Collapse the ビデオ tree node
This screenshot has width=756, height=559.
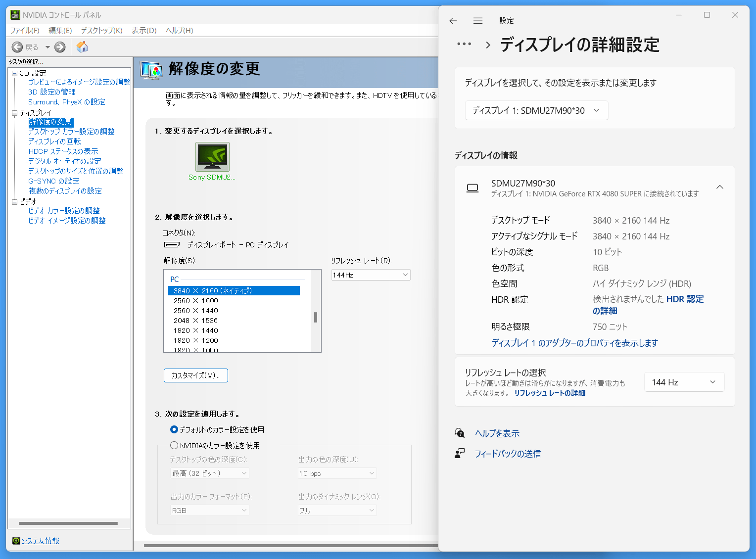pos(15,202)
